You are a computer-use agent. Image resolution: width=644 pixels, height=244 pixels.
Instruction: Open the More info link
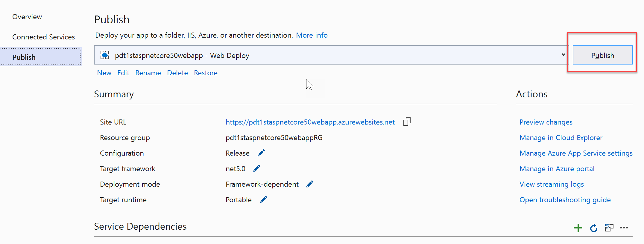point(312,35)
